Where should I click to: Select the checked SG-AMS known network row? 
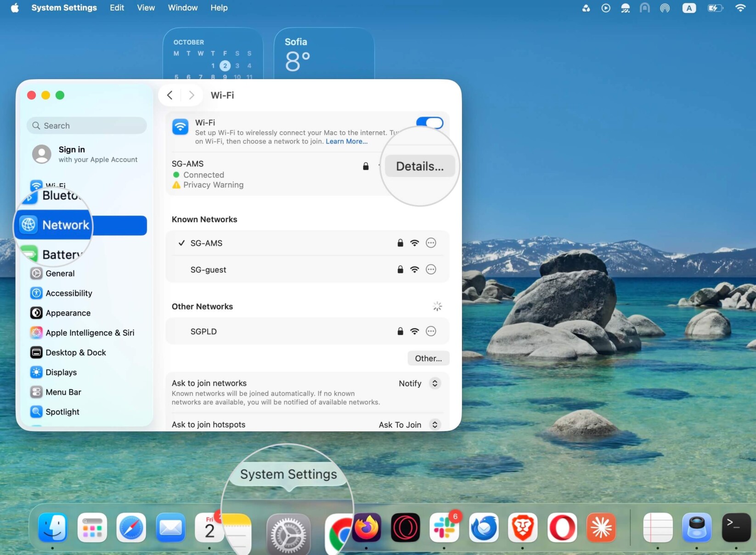(307, 243)
